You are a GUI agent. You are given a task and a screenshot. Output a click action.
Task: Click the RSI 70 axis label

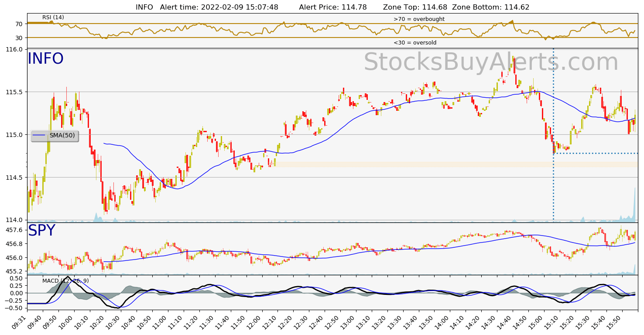point(19,24)
